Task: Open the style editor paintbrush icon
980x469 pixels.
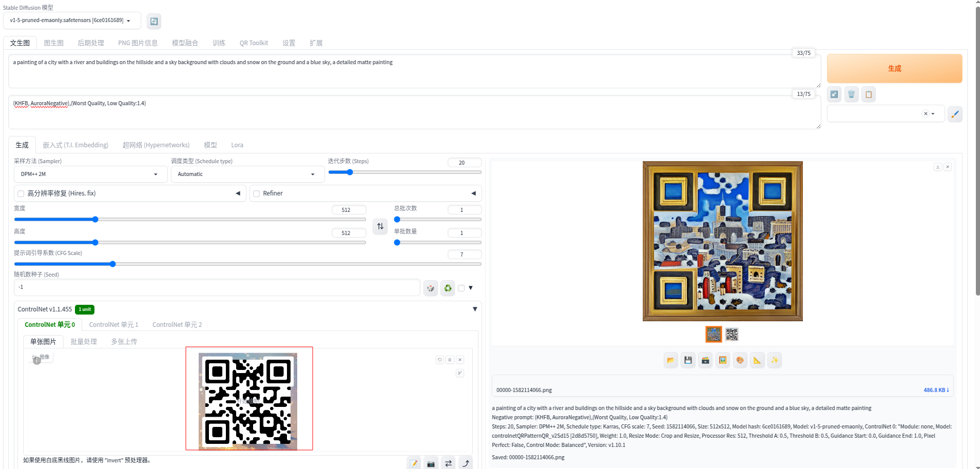Action: [x=955, y=114]
